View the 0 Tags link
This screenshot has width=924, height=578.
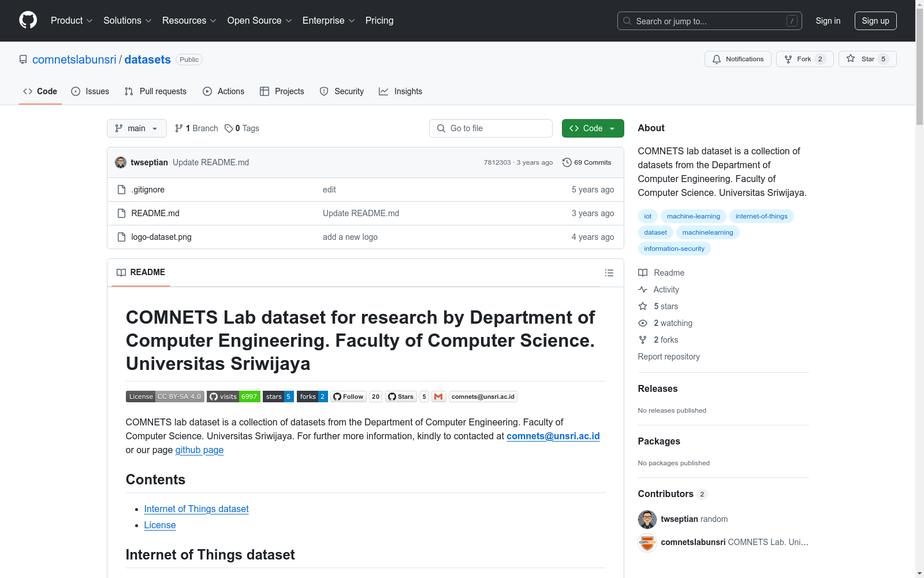point(242,128)
